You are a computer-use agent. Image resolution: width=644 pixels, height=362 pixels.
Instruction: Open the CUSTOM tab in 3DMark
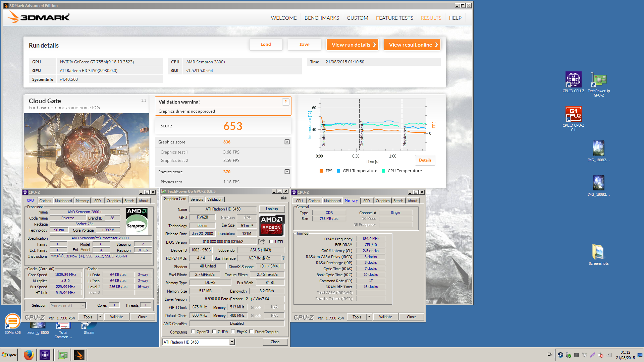[x=357, y=18]
